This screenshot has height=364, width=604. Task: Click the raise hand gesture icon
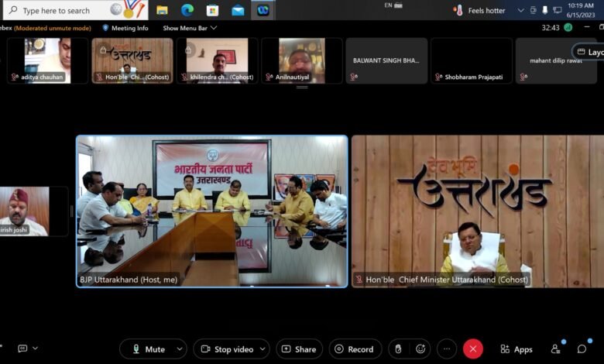[x=398, y=349]
